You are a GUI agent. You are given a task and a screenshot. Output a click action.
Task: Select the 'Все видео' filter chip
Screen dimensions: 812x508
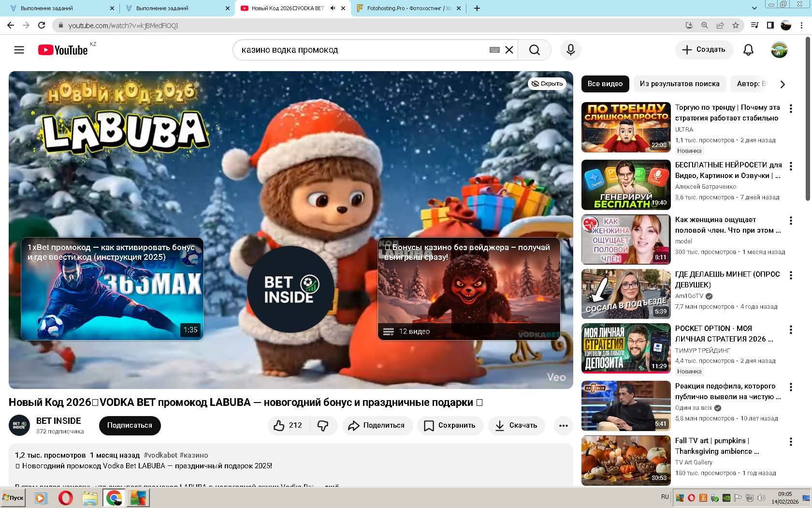click(605, 84)
